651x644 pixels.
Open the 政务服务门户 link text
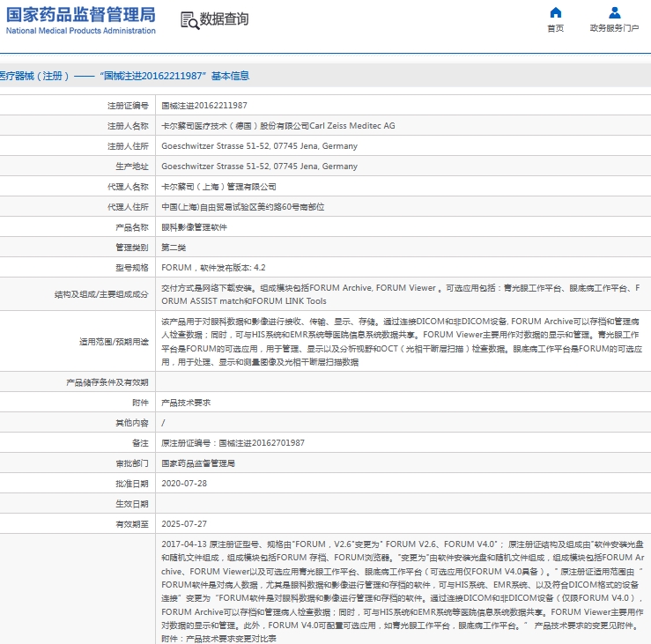(615, 28)
